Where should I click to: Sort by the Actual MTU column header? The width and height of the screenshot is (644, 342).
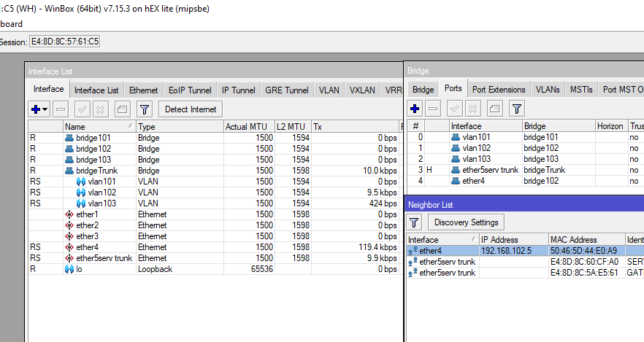tap(249, 127)
